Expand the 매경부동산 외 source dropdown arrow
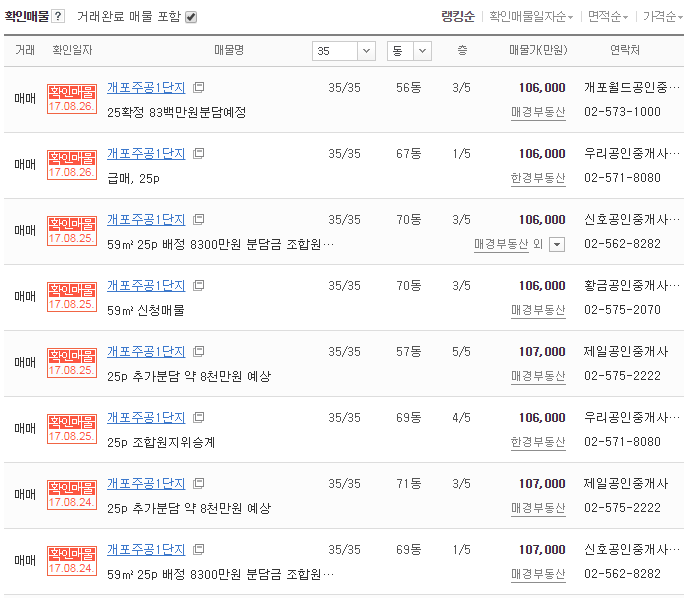 [x=557, y=244]
